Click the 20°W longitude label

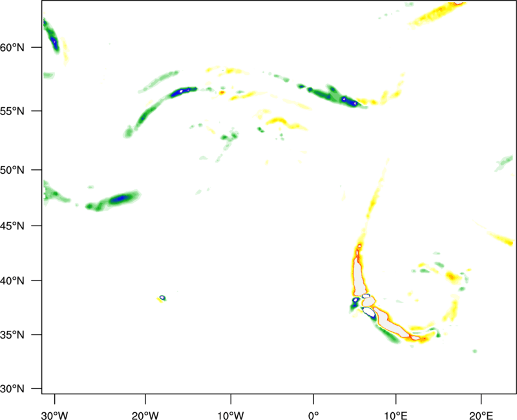(145, 415)
